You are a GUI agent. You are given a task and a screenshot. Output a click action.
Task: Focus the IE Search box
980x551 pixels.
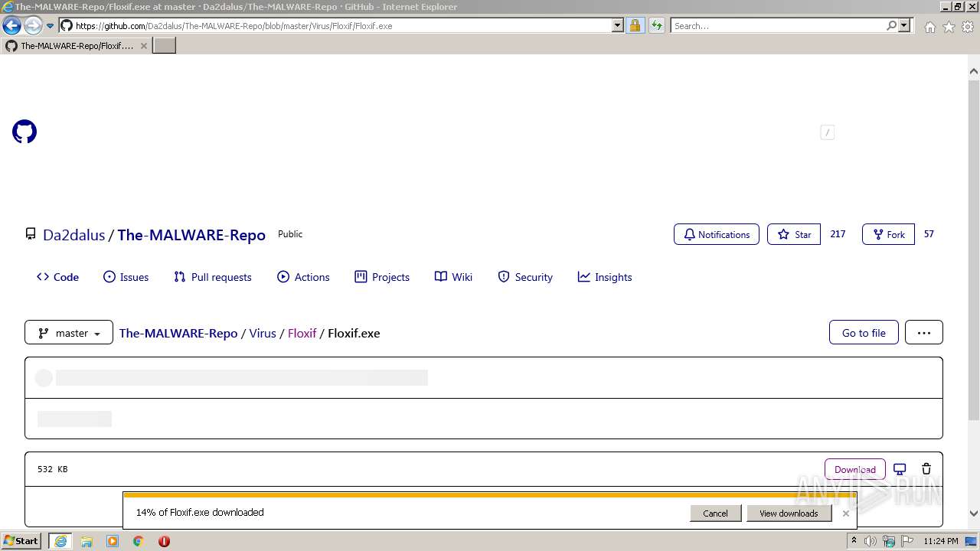coord(779,25)
